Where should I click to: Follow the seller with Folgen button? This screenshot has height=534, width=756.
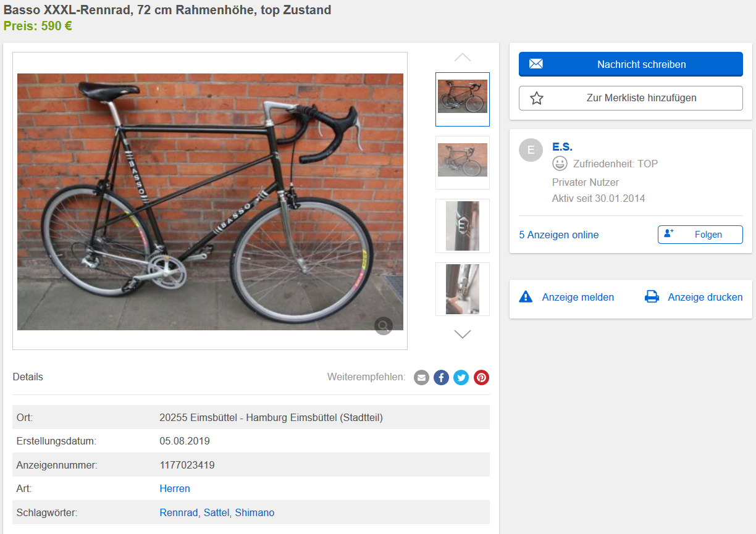click(x=700, y=235)
